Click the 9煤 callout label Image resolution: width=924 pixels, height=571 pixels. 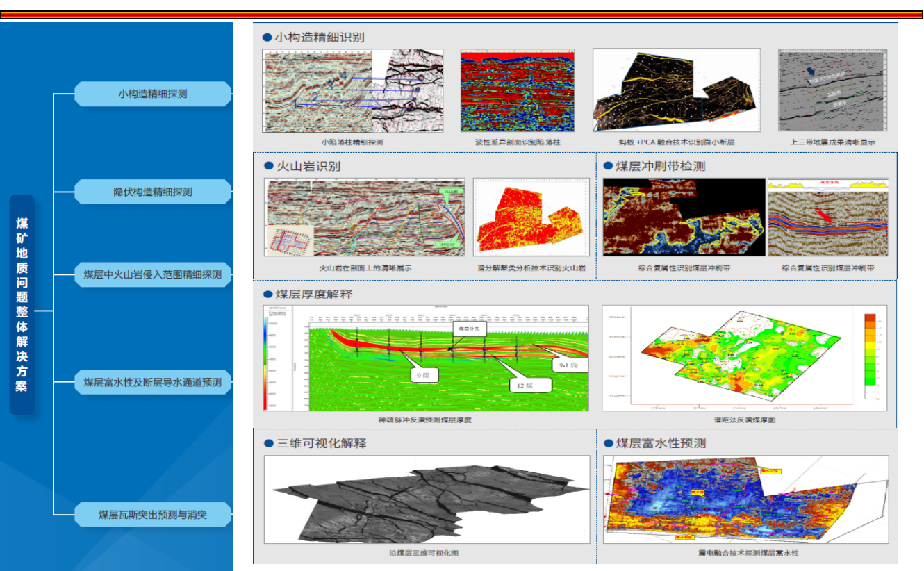[x=424, y=375]
